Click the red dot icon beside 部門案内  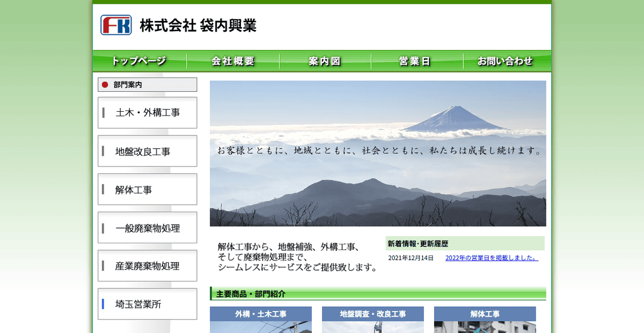pyautogui.click(x=105, y=84)
